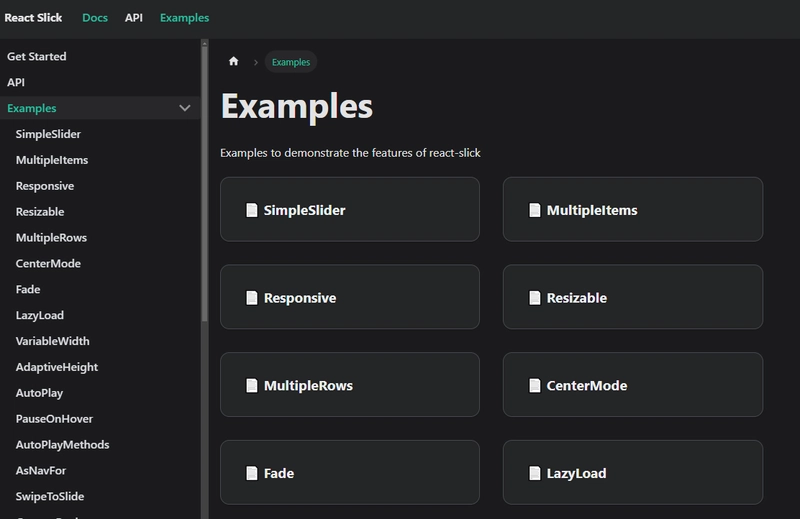This screenshot has height=519, width=800.
Task: Collapse the Examples section with its chevron
Action: (185, 108)
